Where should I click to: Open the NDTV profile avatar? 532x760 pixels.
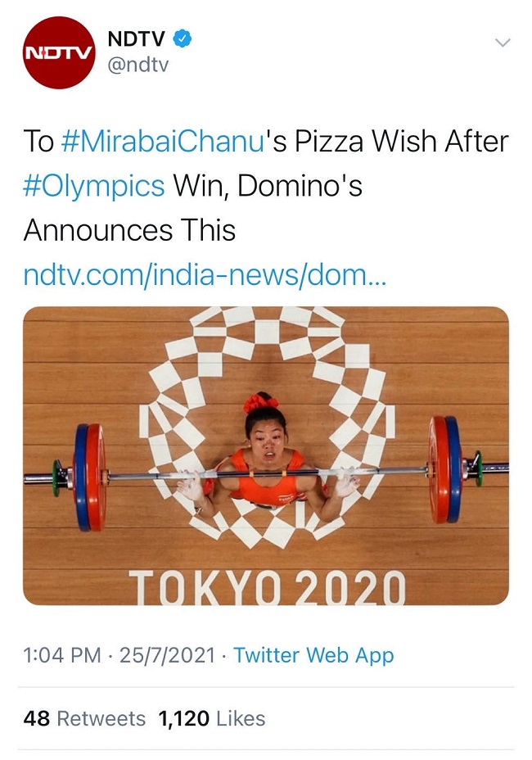click(x=60, y=52)
